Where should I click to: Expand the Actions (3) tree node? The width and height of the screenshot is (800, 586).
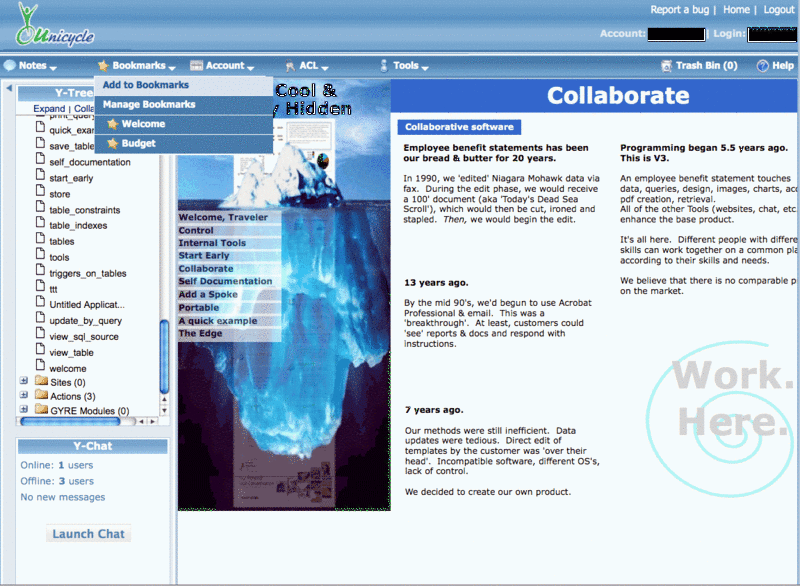(24, 396)
